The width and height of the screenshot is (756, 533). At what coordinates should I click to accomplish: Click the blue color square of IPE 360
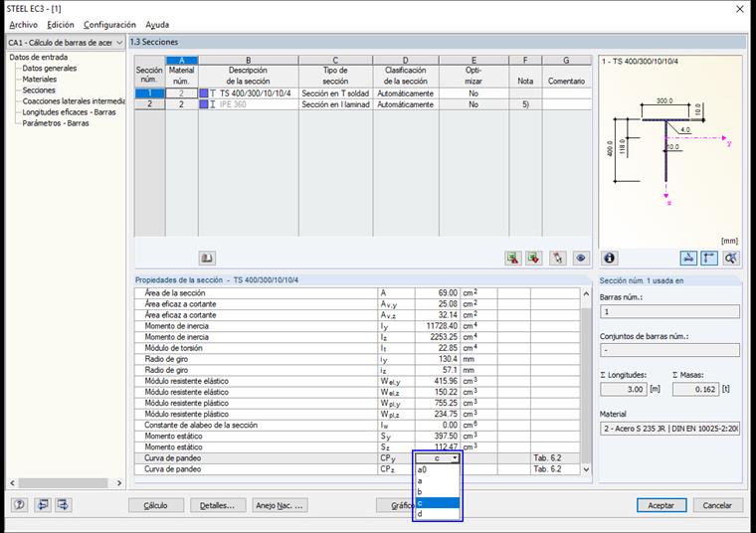pyautogui.click(x=204, y=104)
